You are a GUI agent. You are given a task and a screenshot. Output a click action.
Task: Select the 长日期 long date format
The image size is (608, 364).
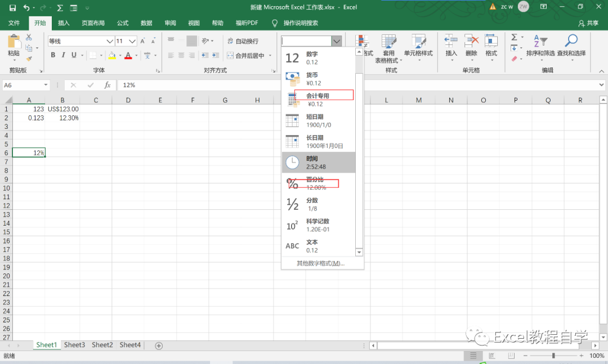318,141
